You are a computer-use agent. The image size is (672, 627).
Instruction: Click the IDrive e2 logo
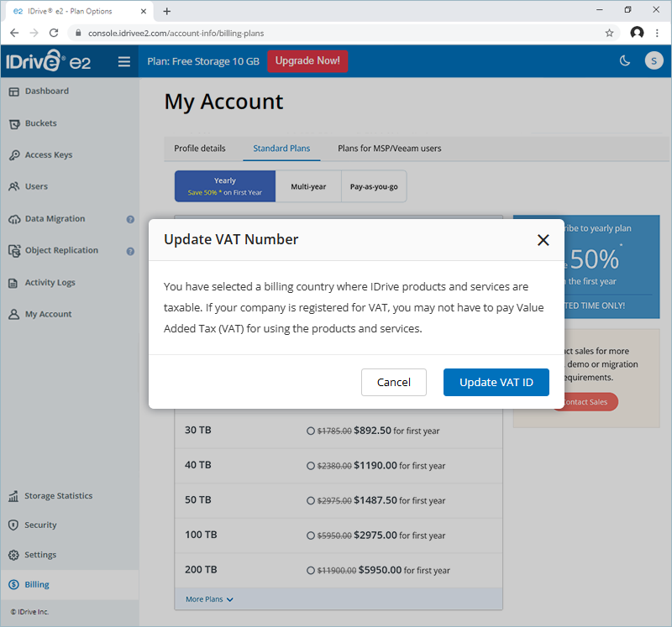[49, 60]
